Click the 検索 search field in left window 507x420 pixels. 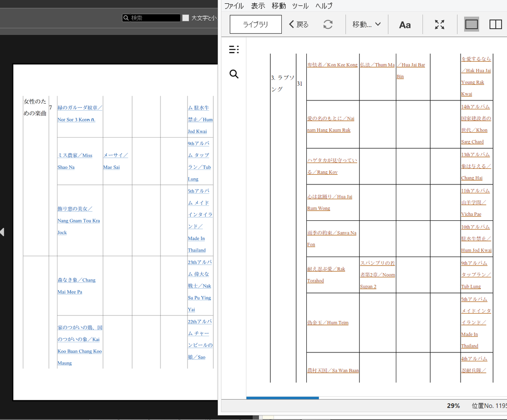click(151, 18)
